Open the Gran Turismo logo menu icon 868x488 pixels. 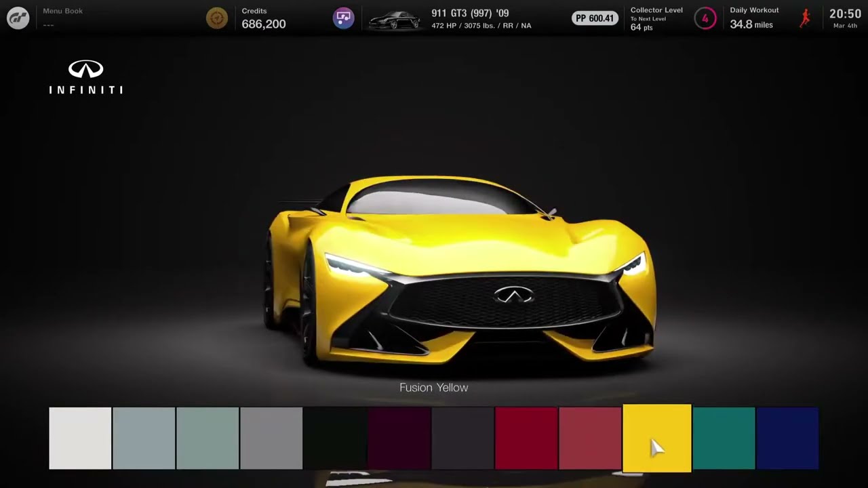[18, 18]
